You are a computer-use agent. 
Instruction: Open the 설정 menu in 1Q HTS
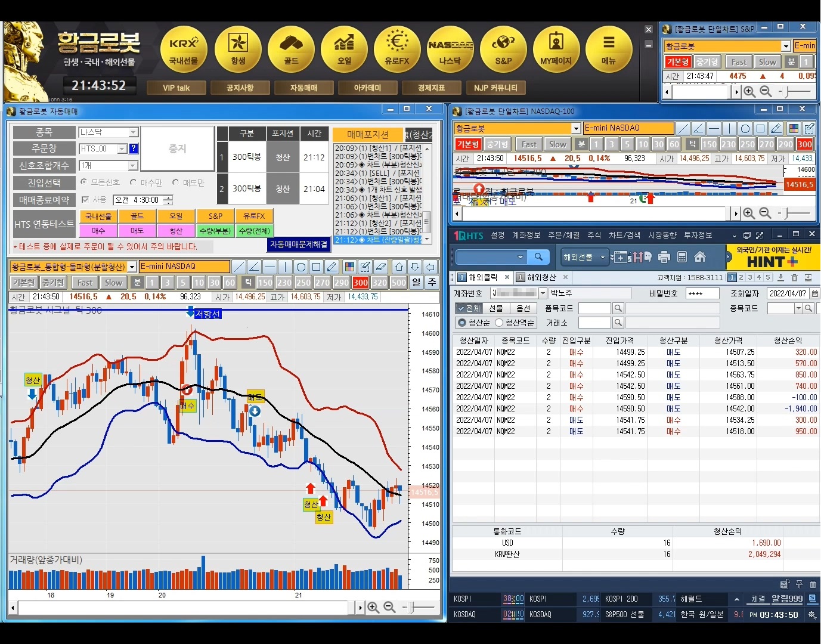pos(498,235)
